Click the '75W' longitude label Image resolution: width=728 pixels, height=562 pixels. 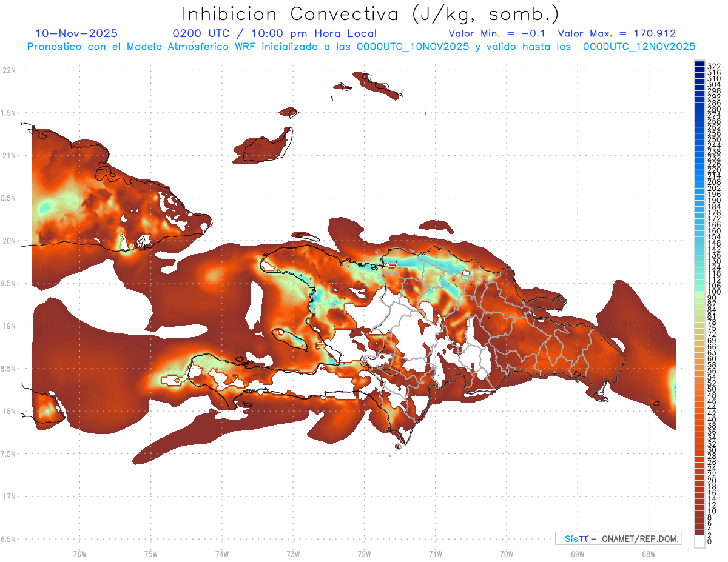point(150,554)
